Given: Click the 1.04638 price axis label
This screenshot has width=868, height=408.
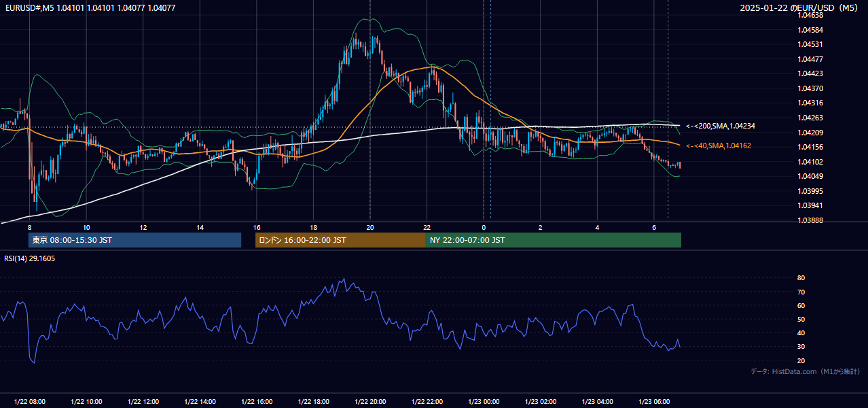Looking at the screenshot, I should tap(810, 15).
